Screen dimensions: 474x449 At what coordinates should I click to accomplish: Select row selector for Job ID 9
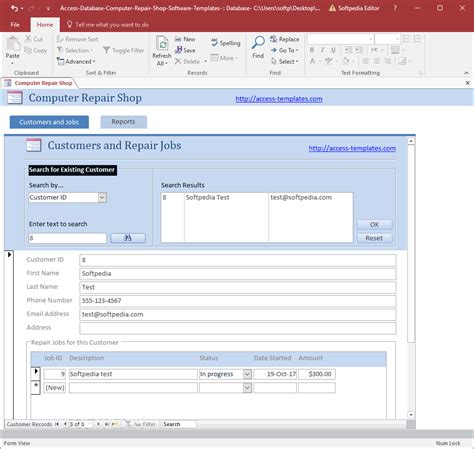coord(36,372)
